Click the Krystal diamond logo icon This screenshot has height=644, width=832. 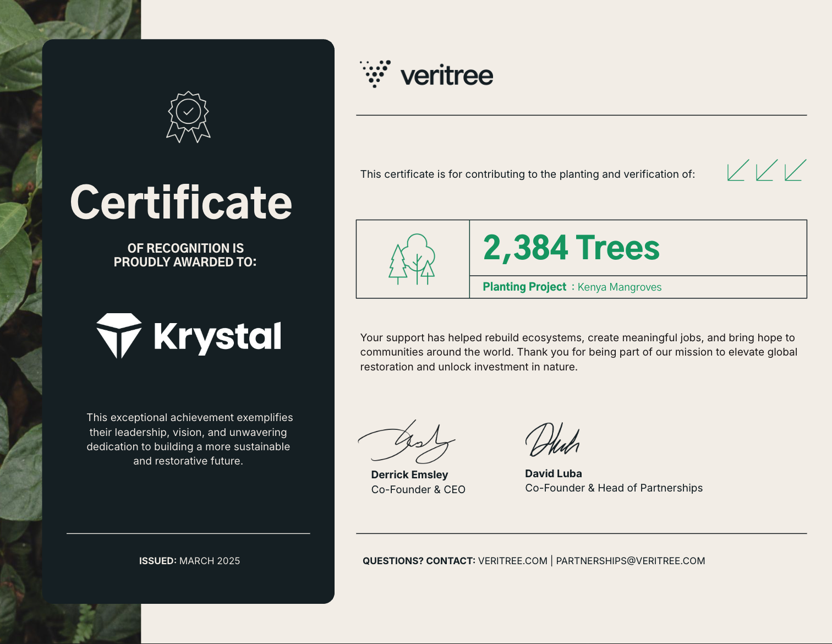pyautogui.click(x=119, y=336)
